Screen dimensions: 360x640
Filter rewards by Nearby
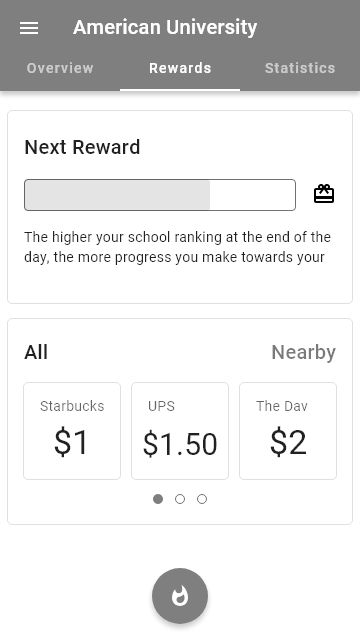point(304,352)
